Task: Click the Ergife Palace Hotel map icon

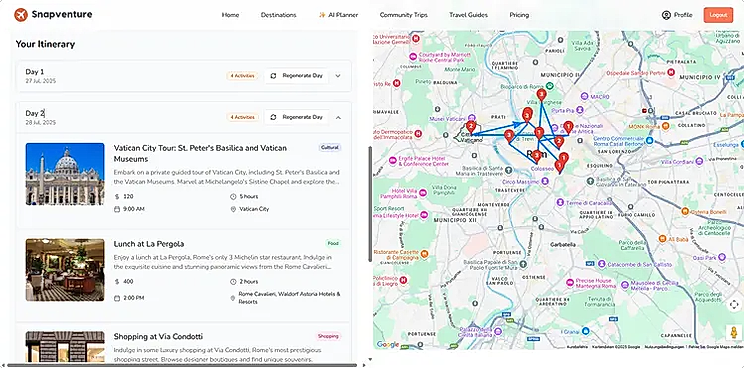Action: 392,160
